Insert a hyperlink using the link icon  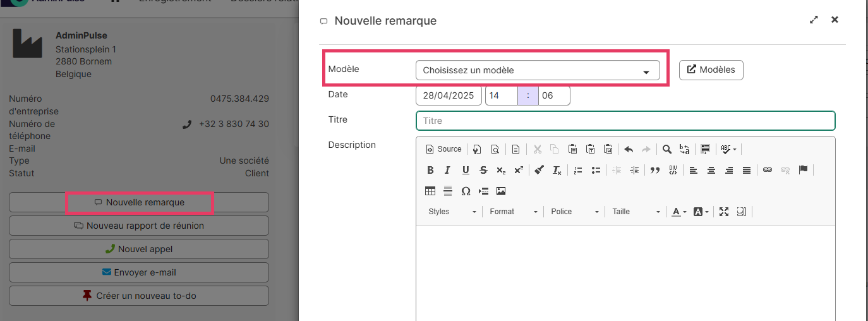pos(768,170)
